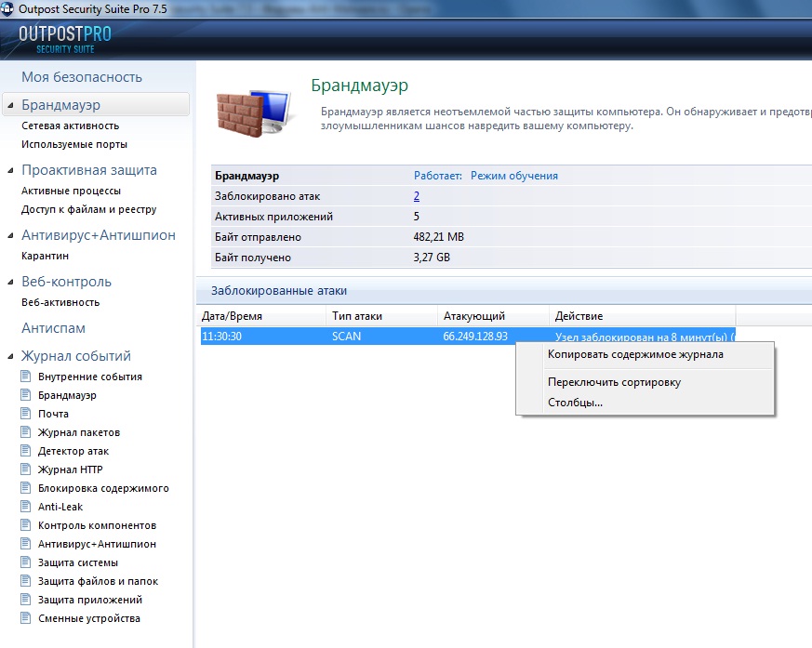This screenshot has height=648, width=812.
Task: Click document icon beside Детектор атак
Action: click(x=25, y=451)
